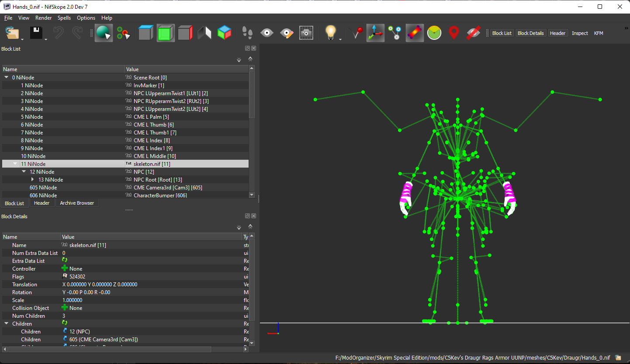Open the View menu
The height and width of the screenshot is (364, 630).
click(24, 18)
